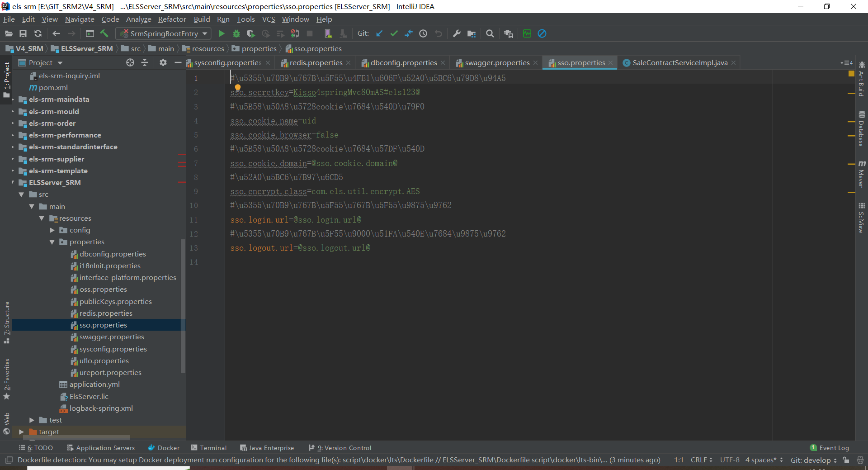Switch to redis.properties tab
This screenshot has width=868, height=470.
coord(316,62)
